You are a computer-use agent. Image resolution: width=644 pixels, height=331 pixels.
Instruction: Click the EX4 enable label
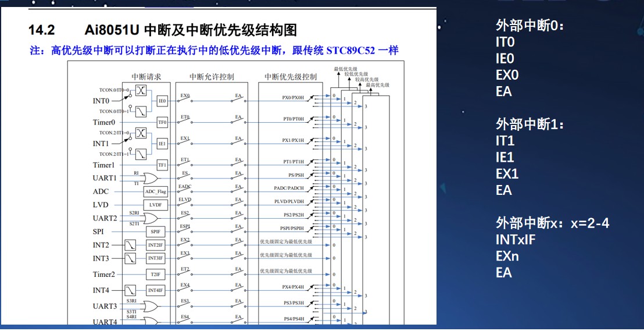coord(185,285)
